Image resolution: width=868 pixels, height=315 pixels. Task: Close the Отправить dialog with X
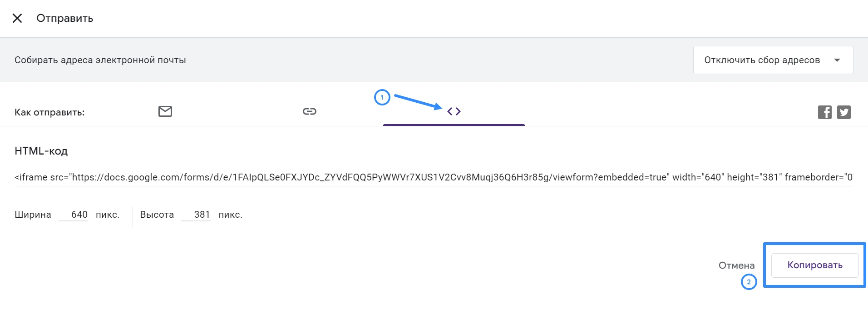click(x=17, y=18)
